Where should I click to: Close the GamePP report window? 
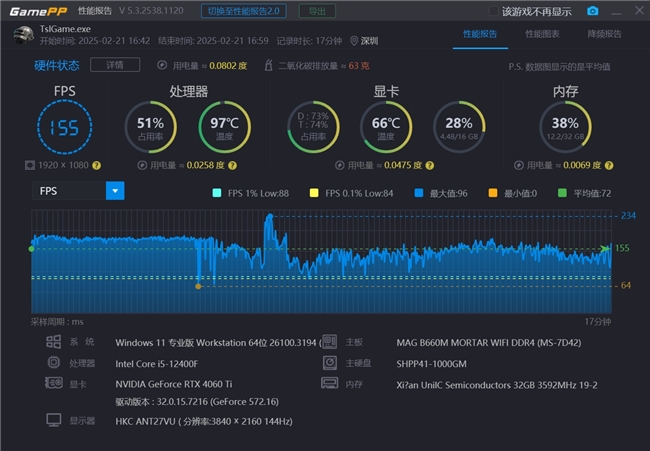639,10
